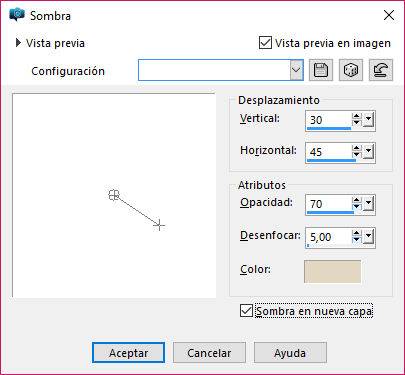Viewport: 405px width, 375px height.
Task: Open the Opacidad value slider dropdown arrow
Action: click(x=369, y=203)
